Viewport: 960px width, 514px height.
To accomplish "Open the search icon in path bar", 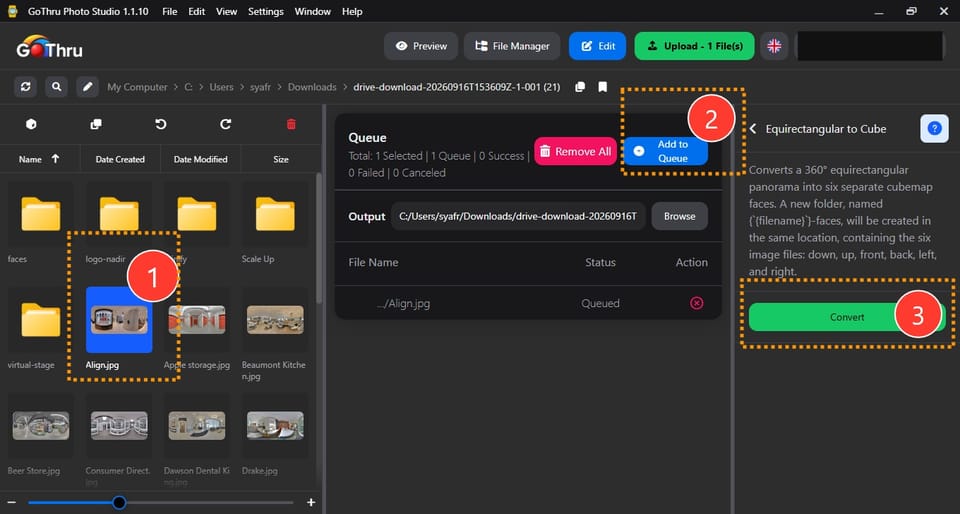I will click(x=56, y=87).
